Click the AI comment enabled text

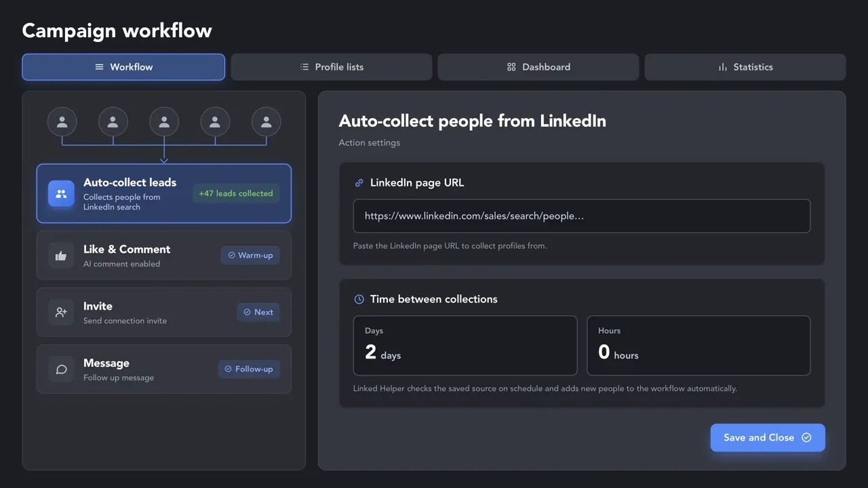coord(122,264)
